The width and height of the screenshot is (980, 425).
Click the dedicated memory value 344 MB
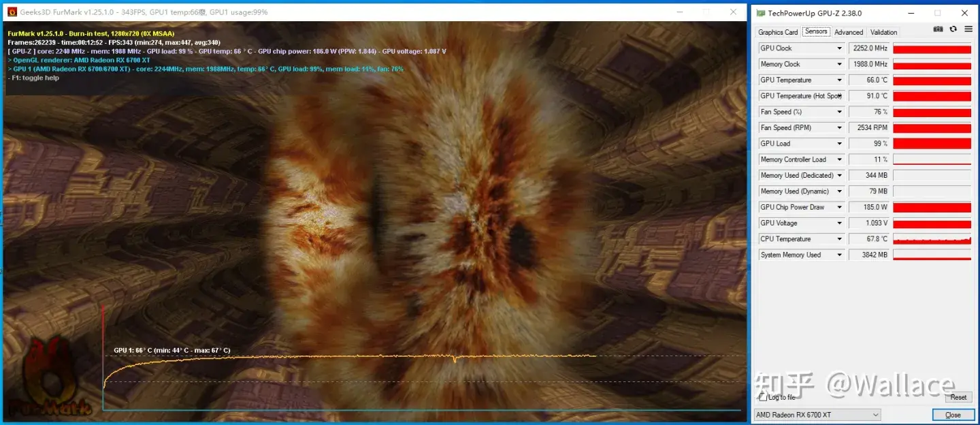pyautogui.click(x=869, y=176)
